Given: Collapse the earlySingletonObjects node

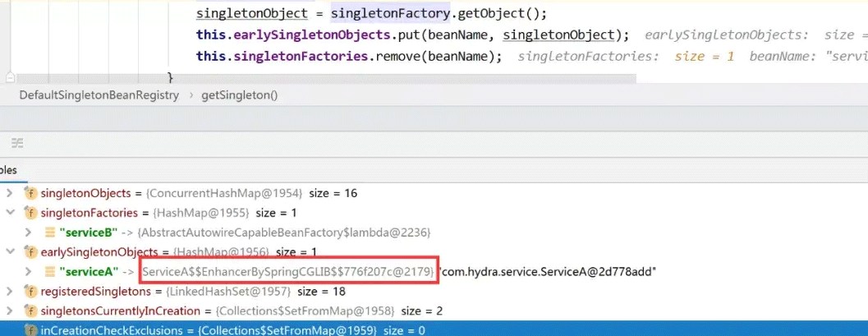Looking at the screenshot, I should coord(10,252).
